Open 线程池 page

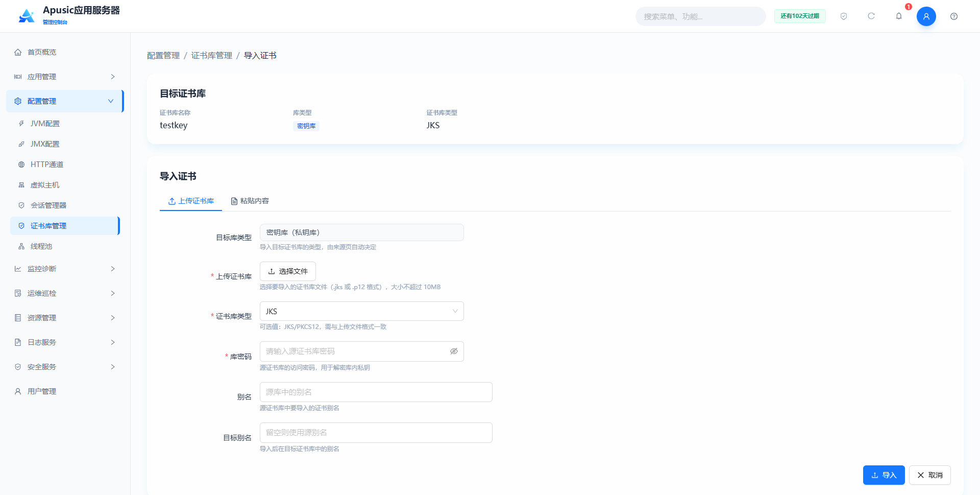[x=65, y=246]
